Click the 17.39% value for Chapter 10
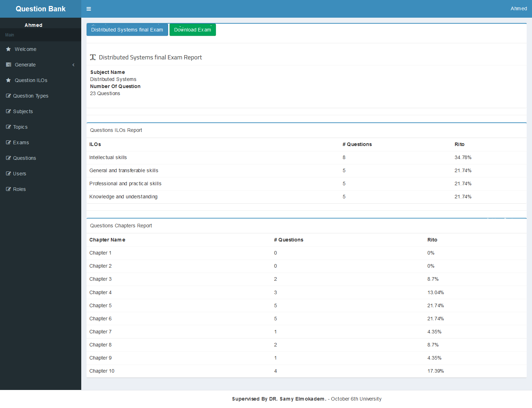 (436, 371)
